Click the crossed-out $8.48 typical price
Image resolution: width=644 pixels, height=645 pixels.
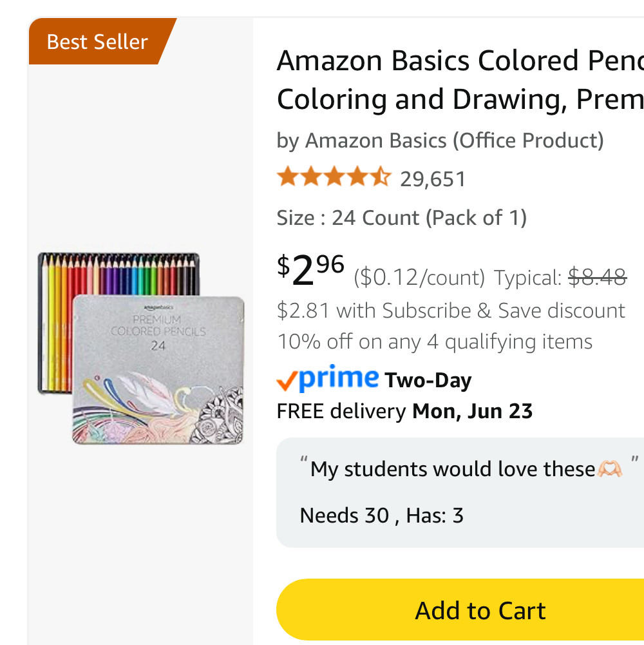[598, 276]
